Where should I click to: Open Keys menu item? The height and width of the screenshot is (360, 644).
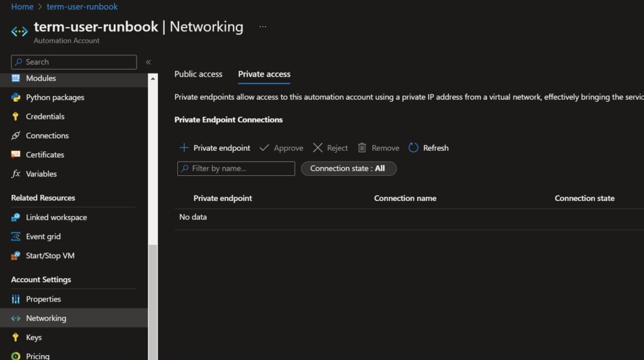point(74,337)
